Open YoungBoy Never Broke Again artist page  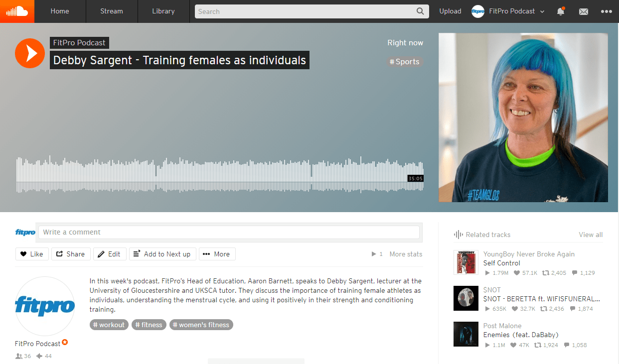click(x=529, y=254)
